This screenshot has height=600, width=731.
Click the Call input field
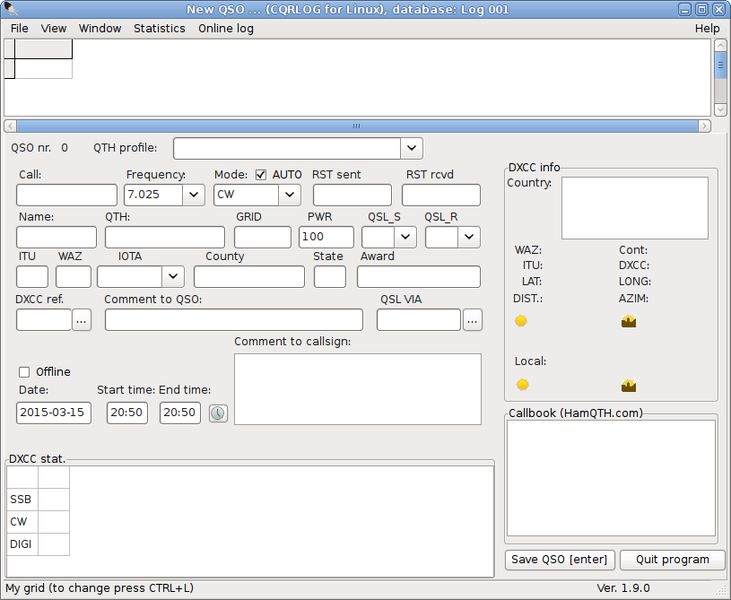(67, 195)
